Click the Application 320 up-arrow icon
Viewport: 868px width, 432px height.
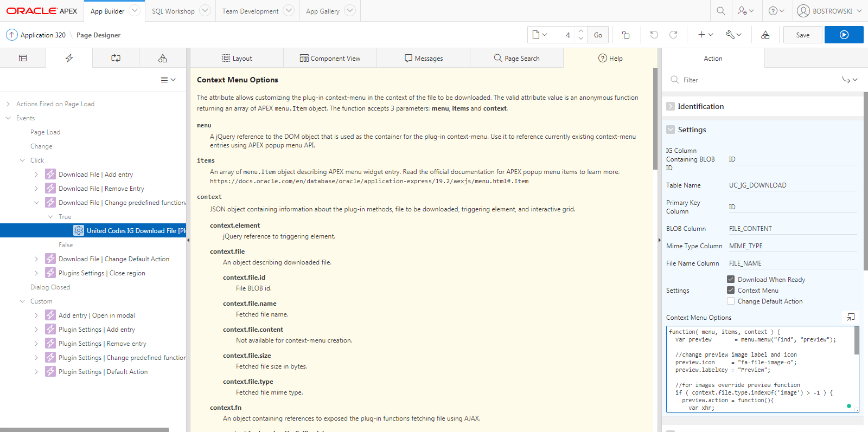click(x=11, y=35)
